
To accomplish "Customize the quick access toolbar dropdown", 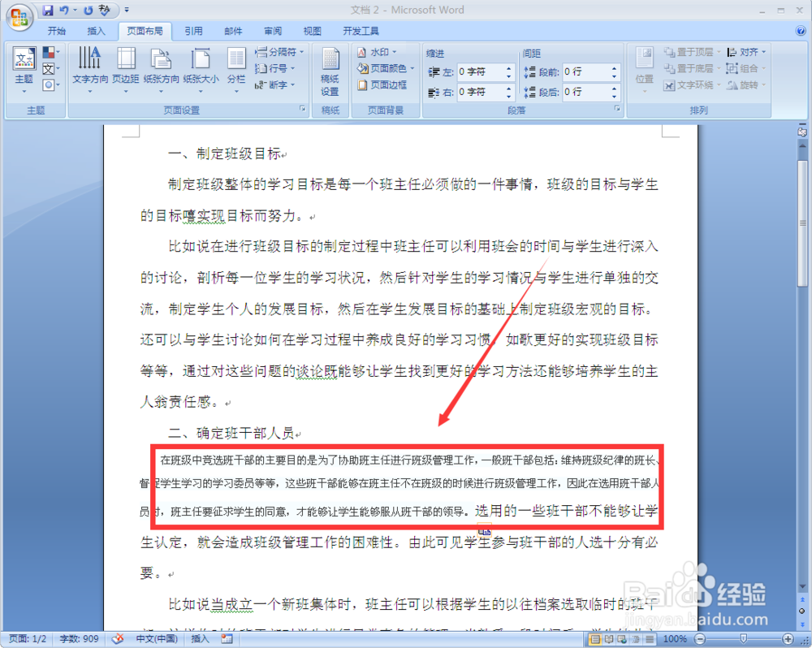I will (x=127, y=10).
